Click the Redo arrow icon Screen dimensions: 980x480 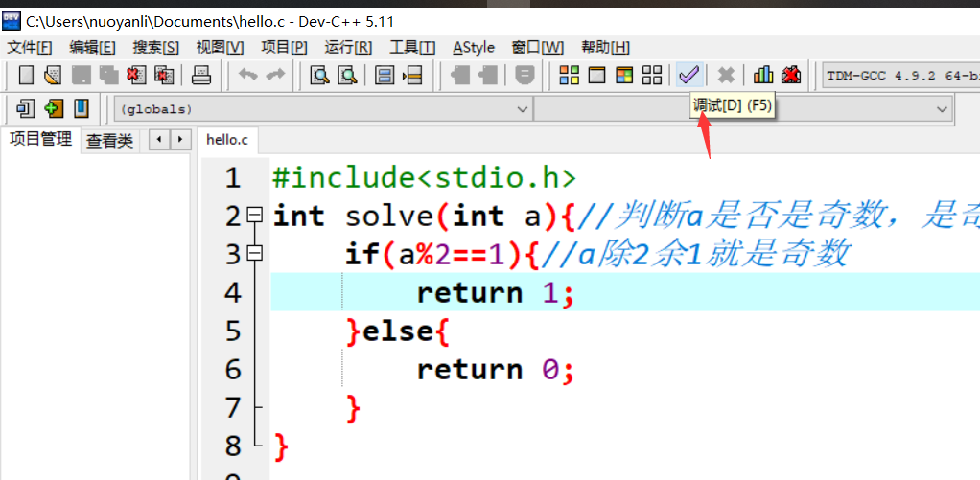click(x=275, y=76)
